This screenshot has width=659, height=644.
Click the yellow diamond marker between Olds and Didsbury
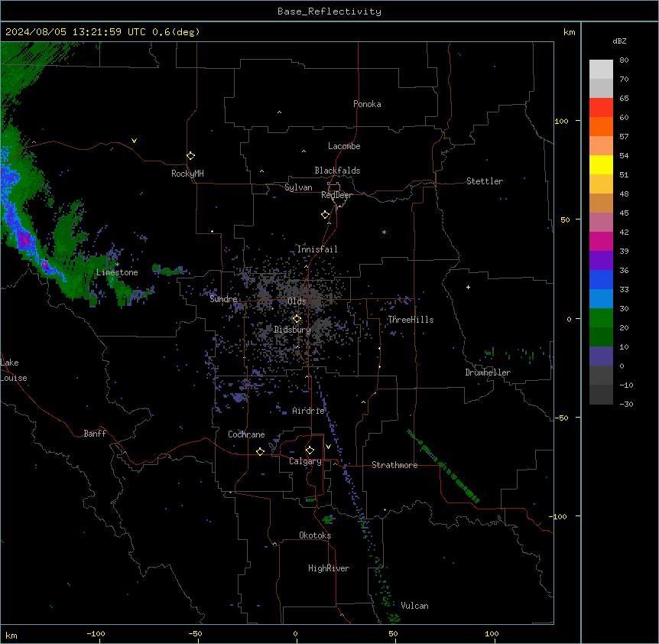(297, 319)
